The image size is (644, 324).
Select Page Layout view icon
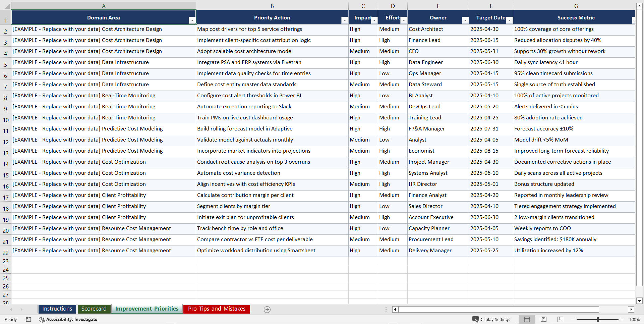tap(543, 319)
